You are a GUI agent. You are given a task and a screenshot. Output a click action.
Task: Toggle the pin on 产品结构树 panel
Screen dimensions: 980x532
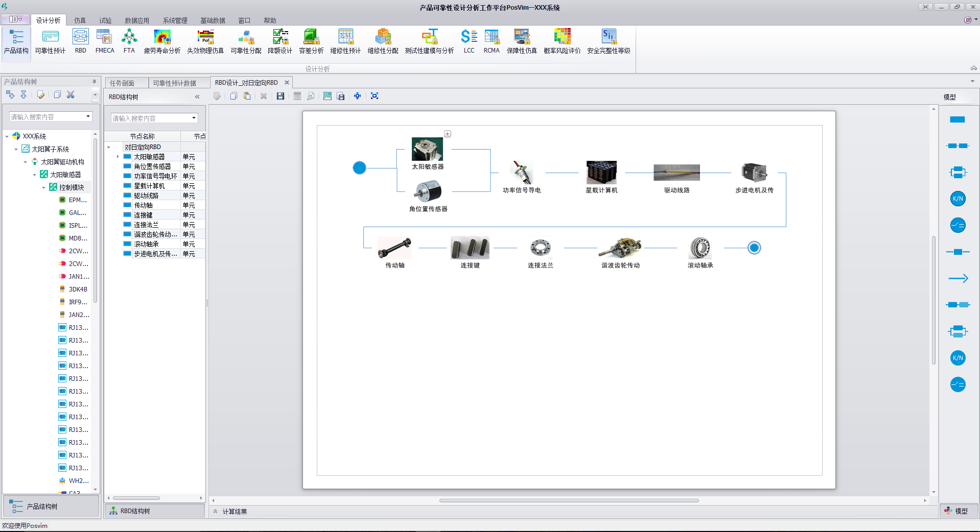(94, 82)
